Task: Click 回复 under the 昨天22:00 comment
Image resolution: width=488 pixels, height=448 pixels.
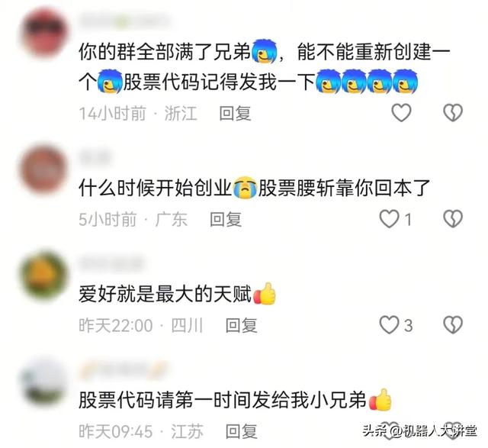Action: click(x=241, y=326)
